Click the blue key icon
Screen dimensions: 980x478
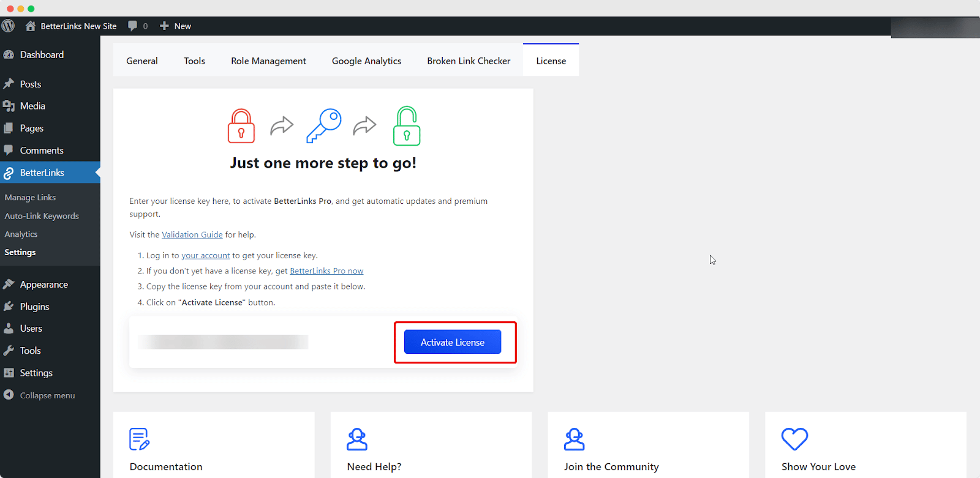click(x=323, y=126)
